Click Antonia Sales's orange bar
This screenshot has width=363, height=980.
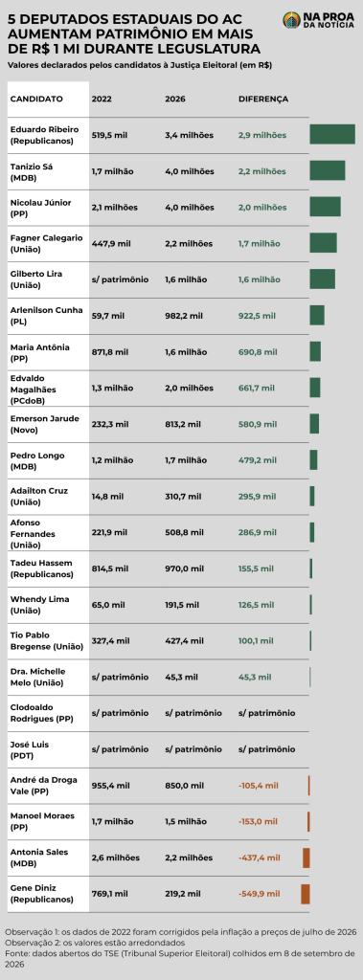[306, 857]
